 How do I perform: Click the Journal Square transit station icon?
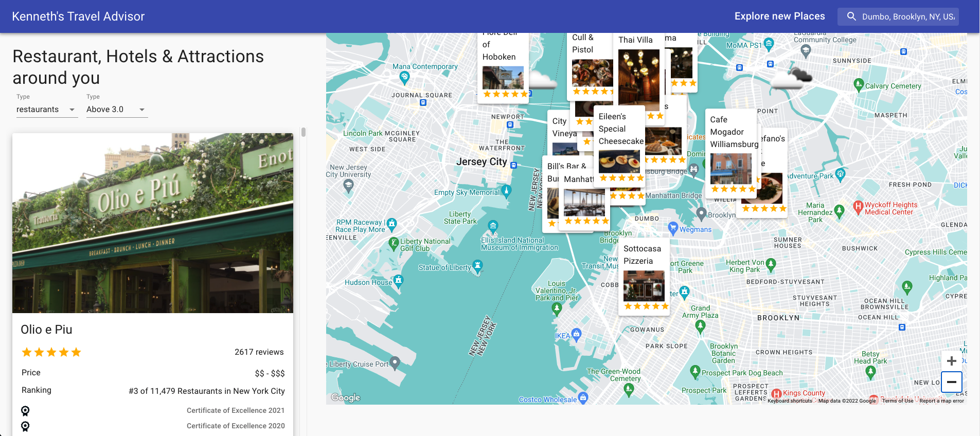click(423, 103)
